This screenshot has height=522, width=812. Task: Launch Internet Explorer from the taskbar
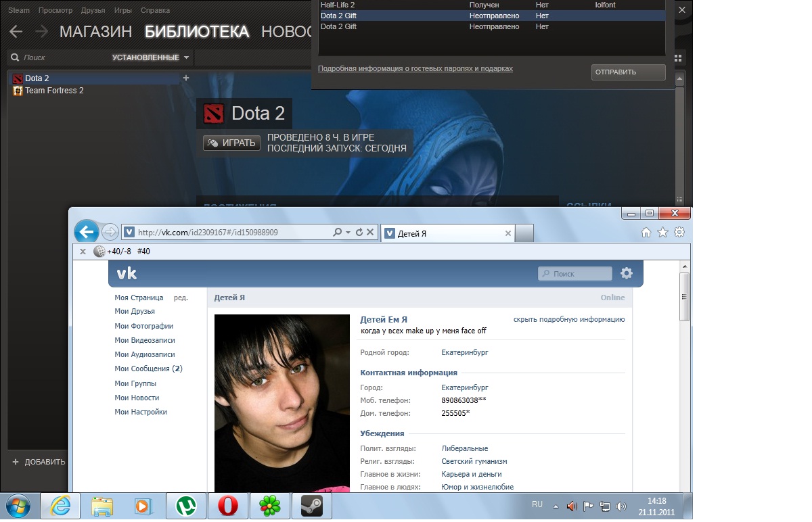[60, 506]
